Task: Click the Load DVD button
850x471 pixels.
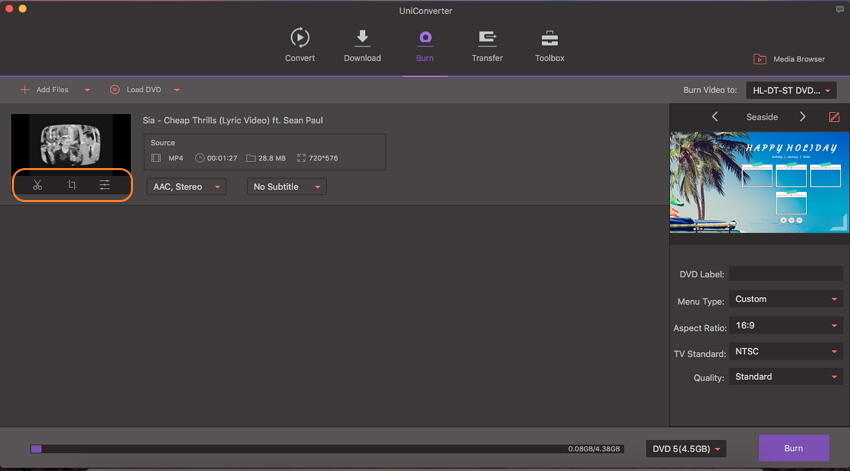Action: point(136,89)
